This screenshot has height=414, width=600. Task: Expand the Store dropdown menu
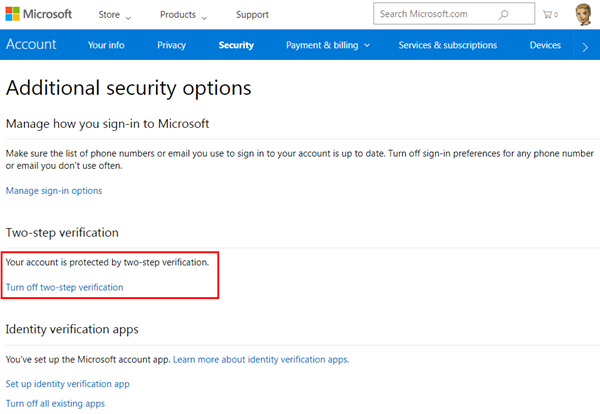click(x=116, y=15)
